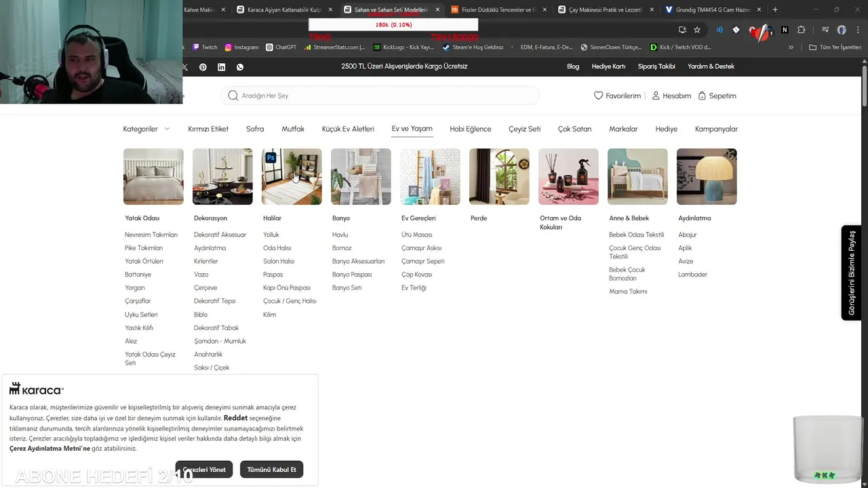Open the Çeyiz Seti menu
This screenshot has width=868, height=488.
pos(525,129)
